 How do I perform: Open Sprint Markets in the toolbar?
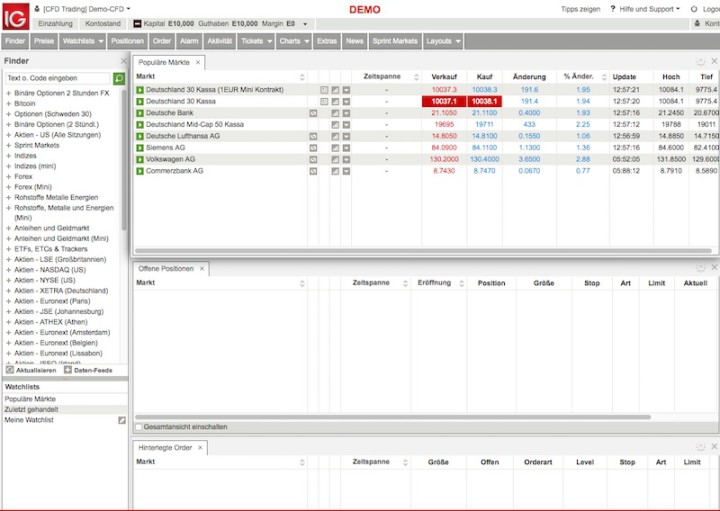coord(395,41)
